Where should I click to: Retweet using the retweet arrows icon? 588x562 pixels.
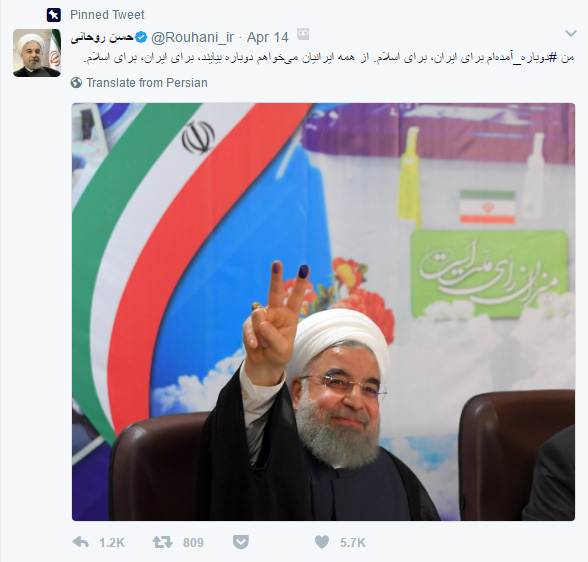(162, 542)
